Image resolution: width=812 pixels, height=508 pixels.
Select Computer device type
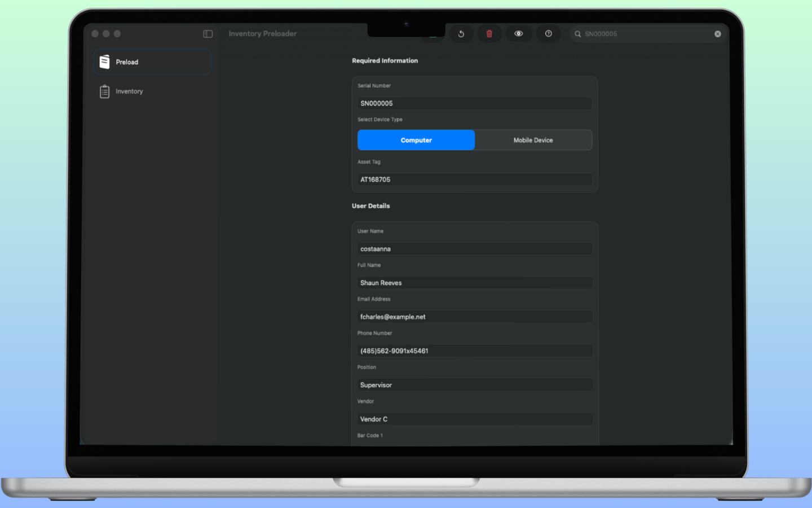416,140
